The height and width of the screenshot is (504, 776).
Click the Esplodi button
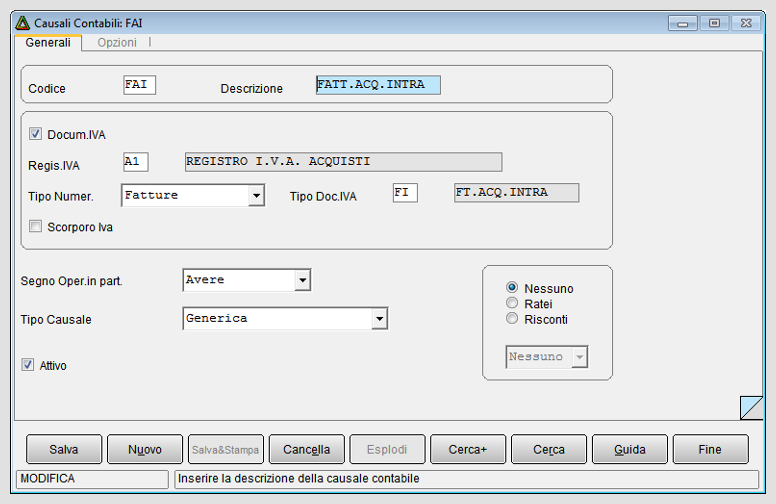(x=387, y=449)
